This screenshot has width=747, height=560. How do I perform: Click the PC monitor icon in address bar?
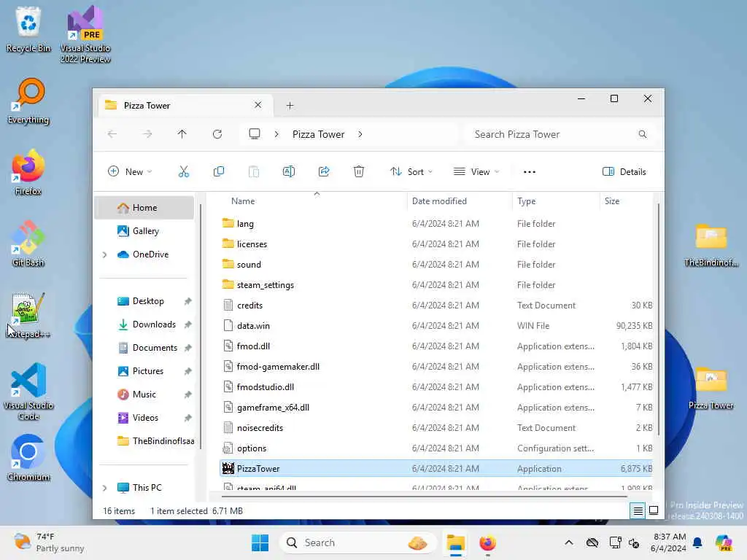tap(255, 134)
